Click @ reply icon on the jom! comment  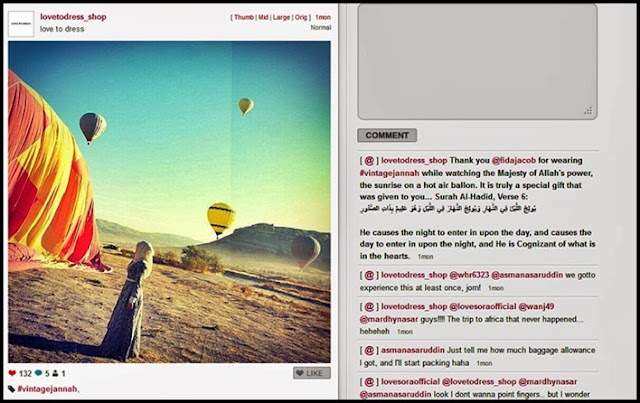(x=369, y=275)
